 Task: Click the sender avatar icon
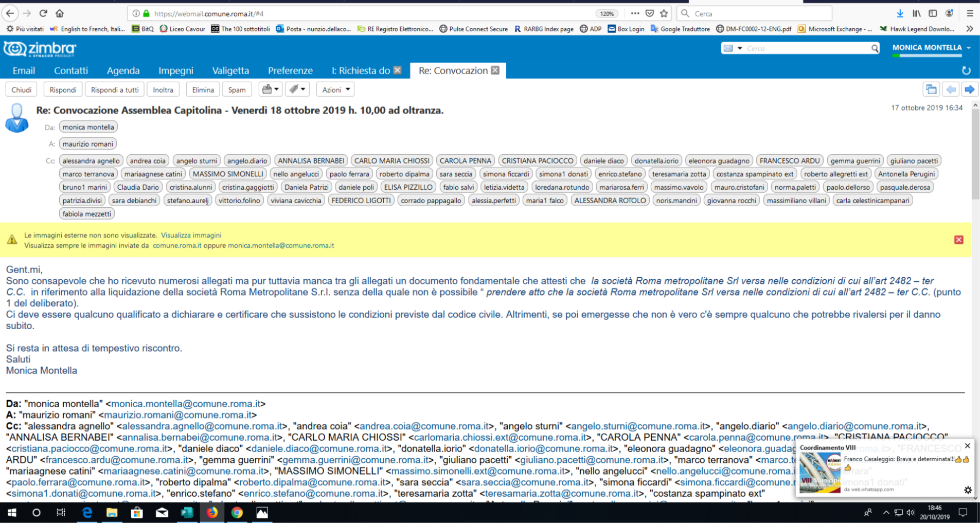(x=17, y=118)
